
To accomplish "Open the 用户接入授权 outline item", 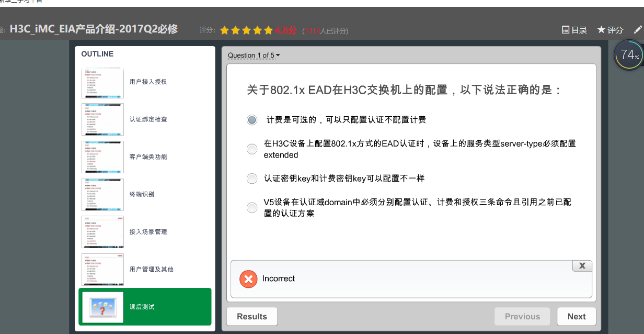I will [145, 82].
